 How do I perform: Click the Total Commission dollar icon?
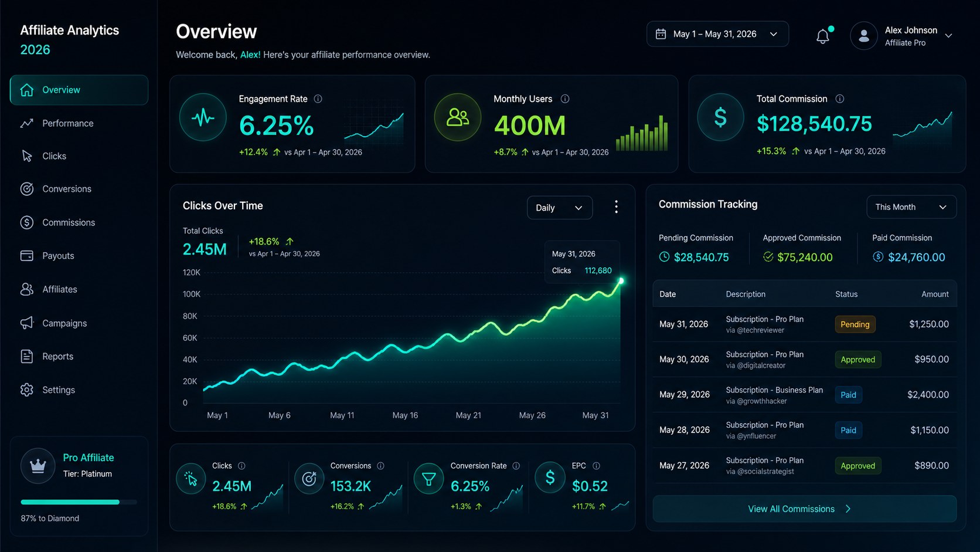click(720, 117)
